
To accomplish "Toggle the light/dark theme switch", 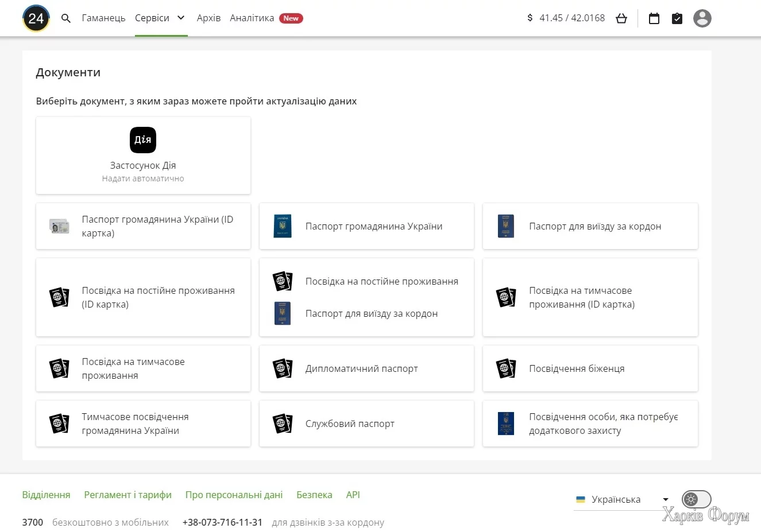I will point(696,499).
